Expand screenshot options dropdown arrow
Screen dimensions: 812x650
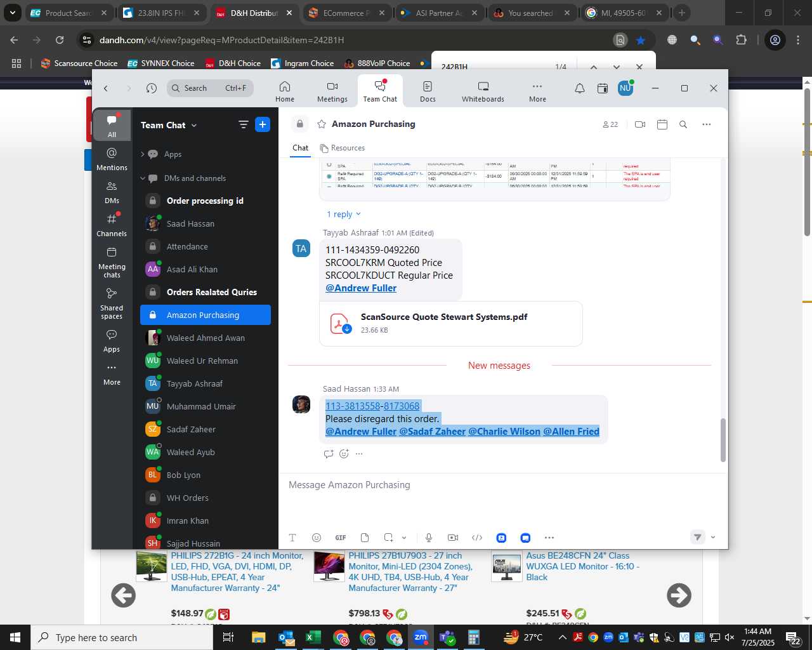pyautogui.click(x=404, y=538)
